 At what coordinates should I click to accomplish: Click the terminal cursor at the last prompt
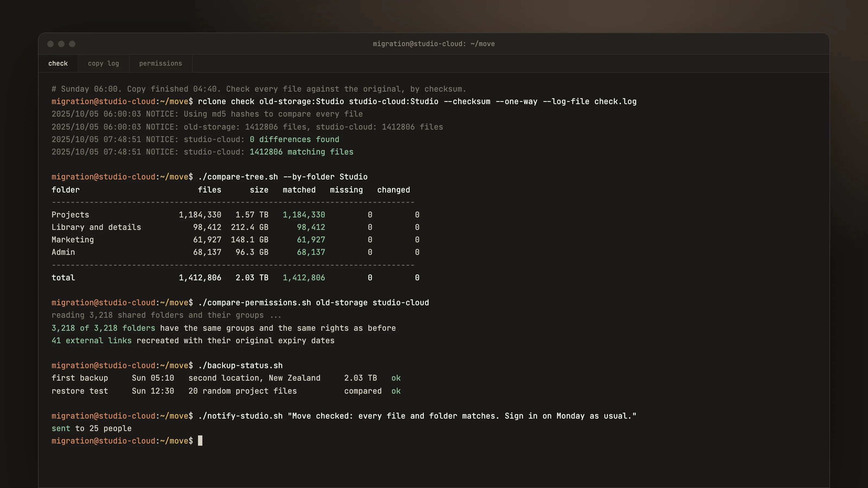tap(200, 441)
